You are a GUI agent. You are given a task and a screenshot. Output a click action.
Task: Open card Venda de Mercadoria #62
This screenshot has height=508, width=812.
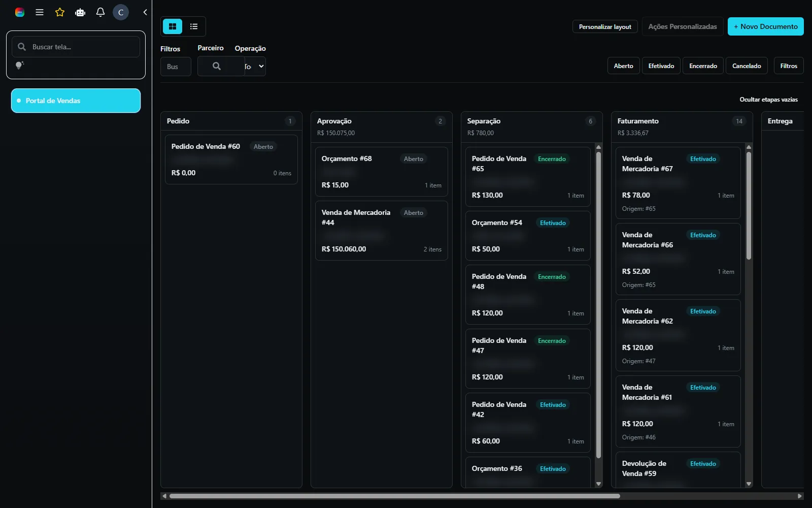click(x=678, y=335)
